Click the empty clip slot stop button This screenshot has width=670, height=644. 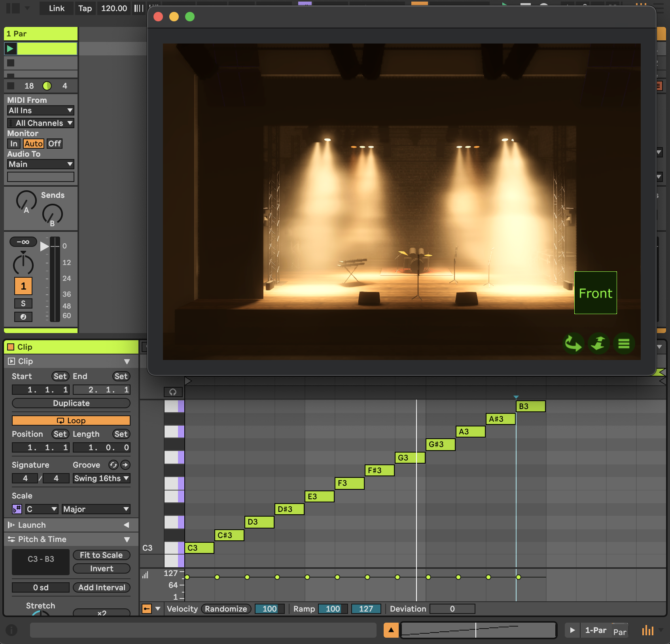point(11,63)
